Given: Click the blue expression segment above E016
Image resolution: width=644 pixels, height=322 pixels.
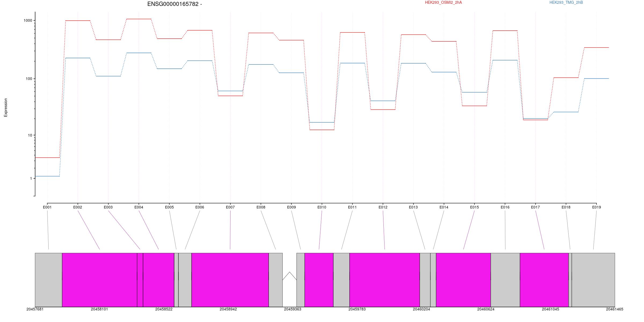Looking at the screenshot, I should point(505,60).
